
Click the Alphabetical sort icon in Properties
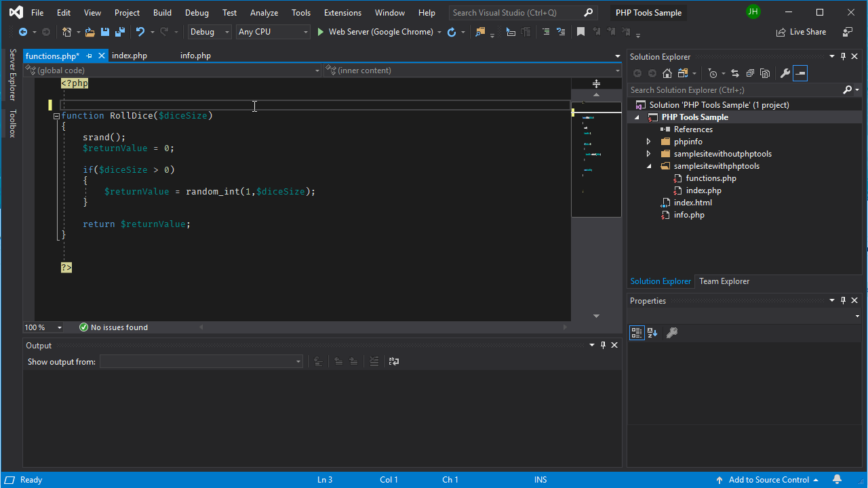(652, 333)
